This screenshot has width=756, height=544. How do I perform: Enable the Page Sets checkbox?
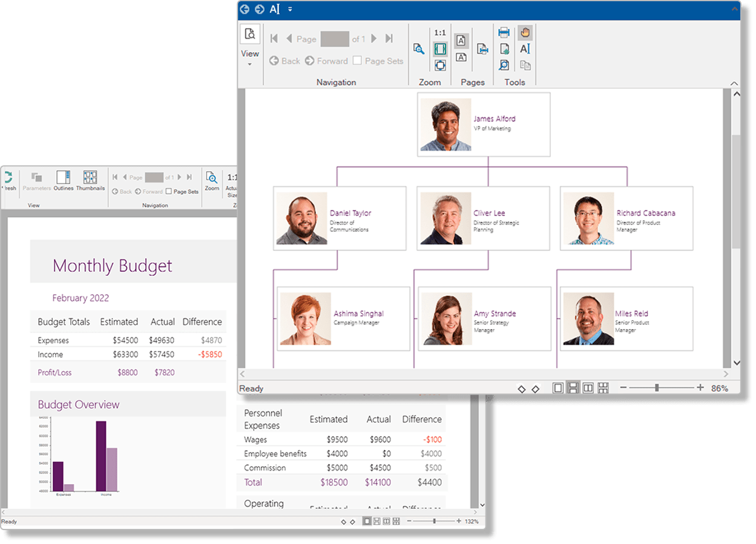click(358, 61)
